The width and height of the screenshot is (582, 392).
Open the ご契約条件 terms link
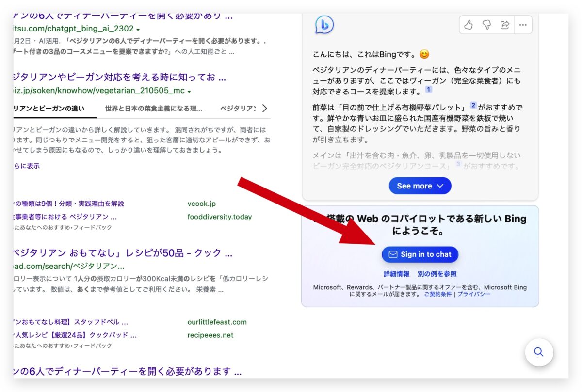[x=437, y=294]
